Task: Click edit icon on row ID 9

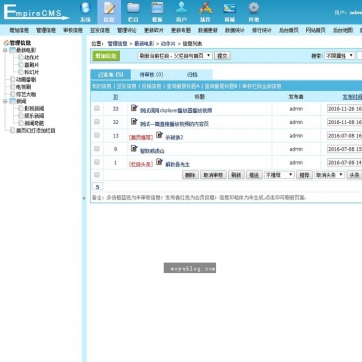Action: point(134,149)
